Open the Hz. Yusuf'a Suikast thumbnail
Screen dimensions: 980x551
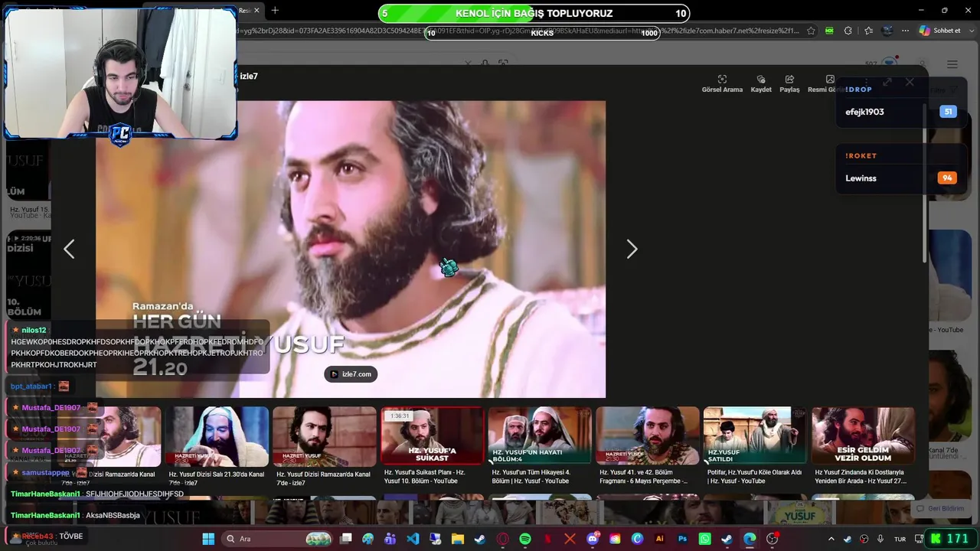(x=432, y=435)
